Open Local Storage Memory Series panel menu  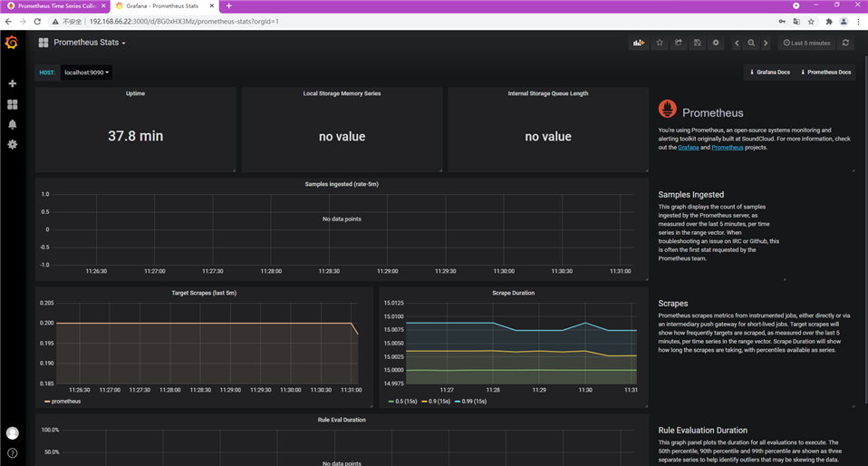(x=342, y=93)
